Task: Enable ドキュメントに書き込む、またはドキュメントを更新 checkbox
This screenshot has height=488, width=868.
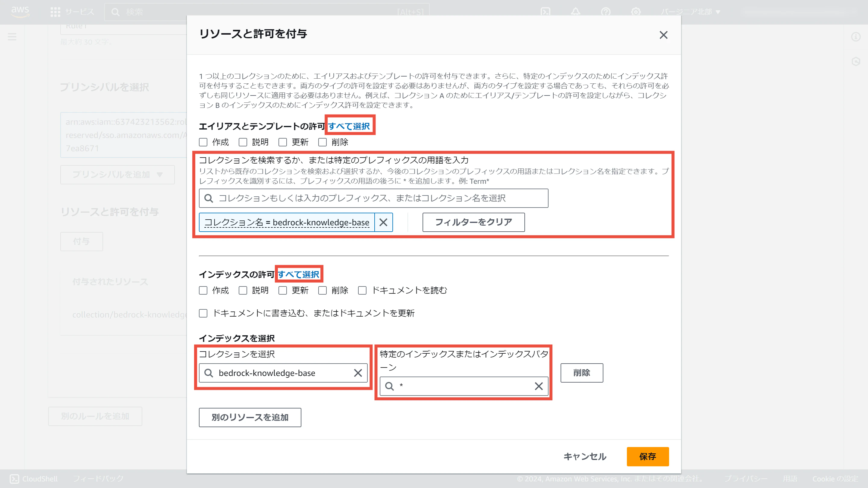Action: point(203,313)
